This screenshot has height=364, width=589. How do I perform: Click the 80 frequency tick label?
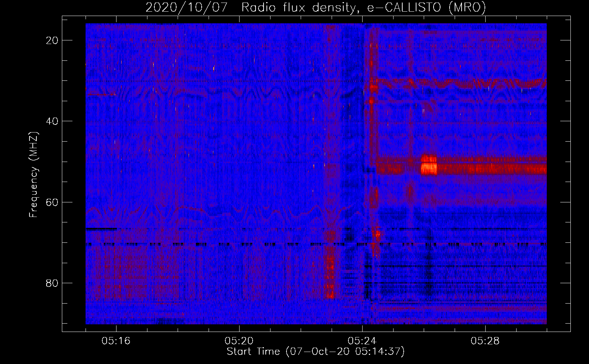point(52,283)
